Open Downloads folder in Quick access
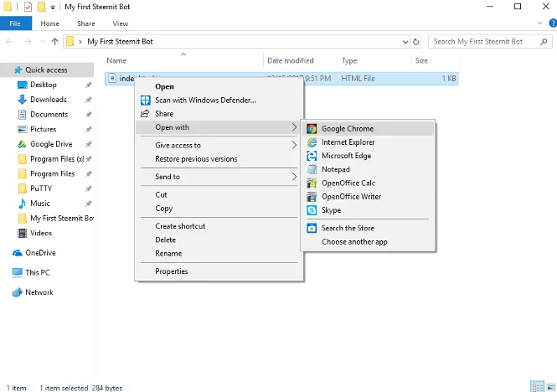Screen dimensions: 557x392 49,100
